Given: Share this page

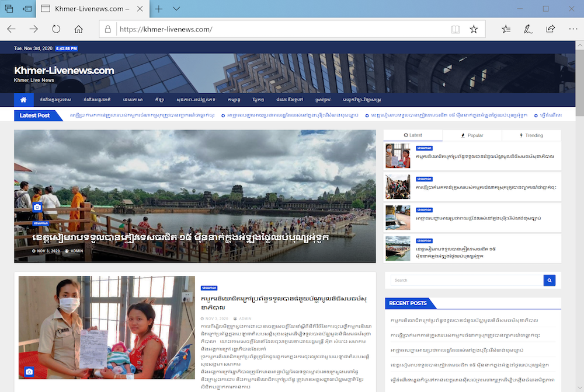Looking at the screenshot, I should click(x=551, y=29).
